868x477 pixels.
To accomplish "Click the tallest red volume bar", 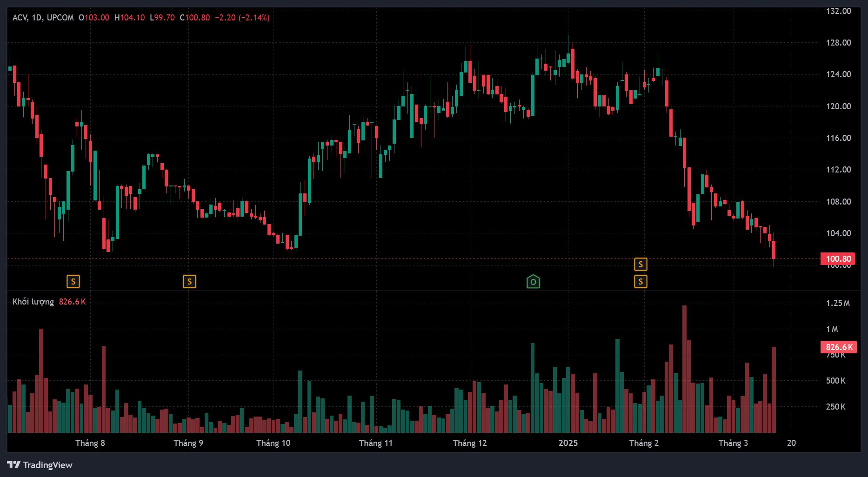I will [684, 369].
